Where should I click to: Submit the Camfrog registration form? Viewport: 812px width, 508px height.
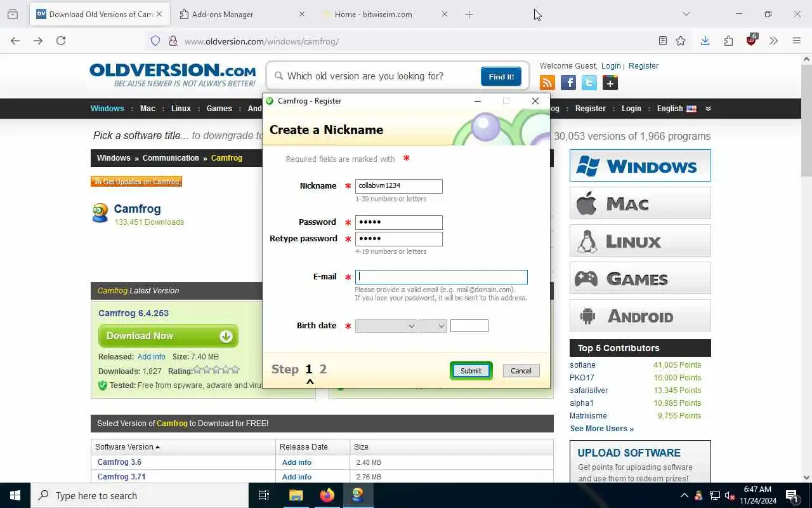click(471, 371)
